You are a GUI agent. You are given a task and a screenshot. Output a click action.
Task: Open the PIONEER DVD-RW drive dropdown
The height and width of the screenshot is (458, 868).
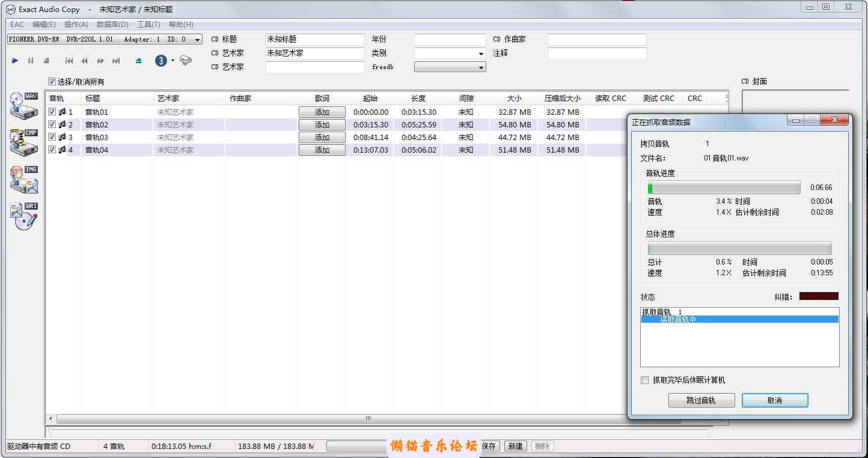105,39
